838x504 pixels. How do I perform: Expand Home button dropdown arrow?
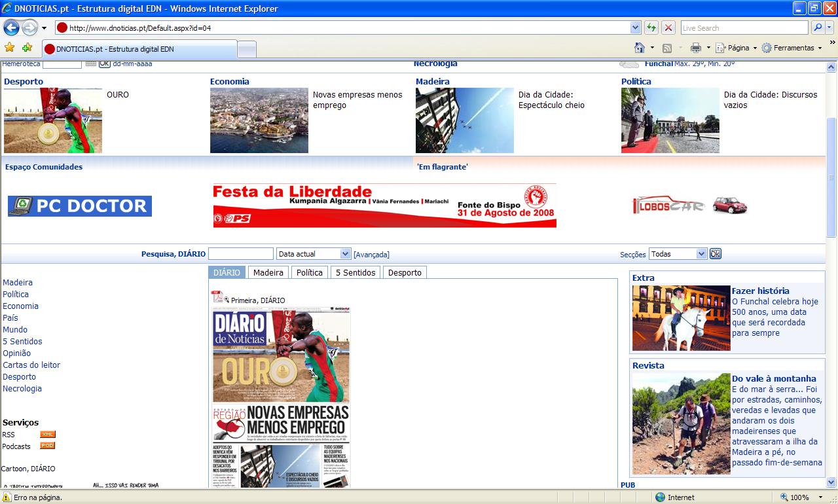[x=652, y=48]
